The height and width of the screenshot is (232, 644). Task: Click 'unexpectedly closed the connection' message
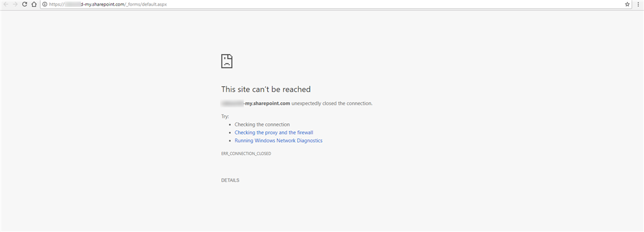click(332, 104)
